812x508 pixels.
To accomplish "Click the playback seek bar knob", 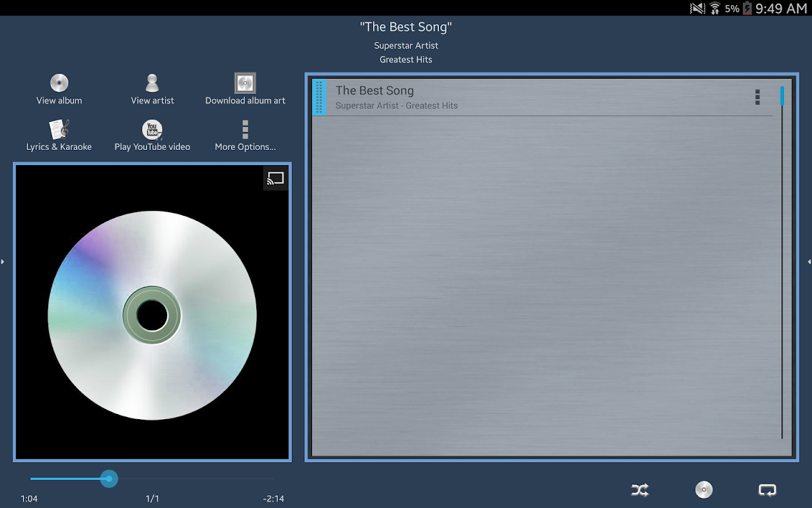I will coord(109,479).
